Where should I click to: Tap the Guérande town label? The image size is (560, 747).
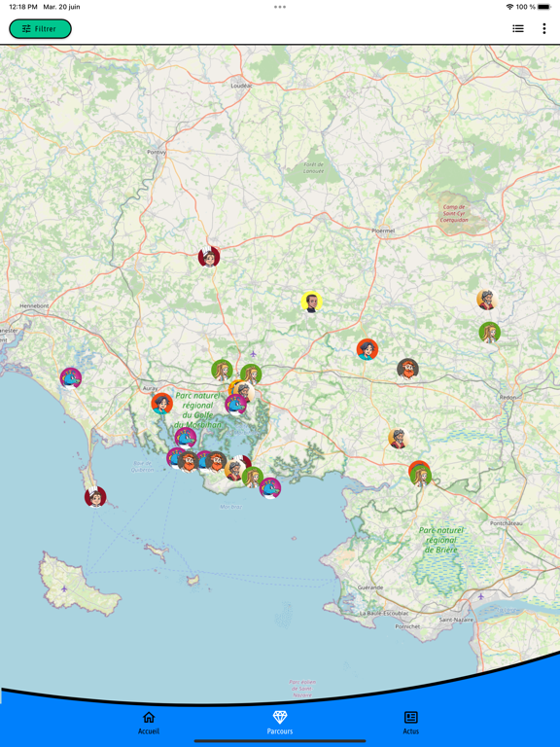coord(370,587)
